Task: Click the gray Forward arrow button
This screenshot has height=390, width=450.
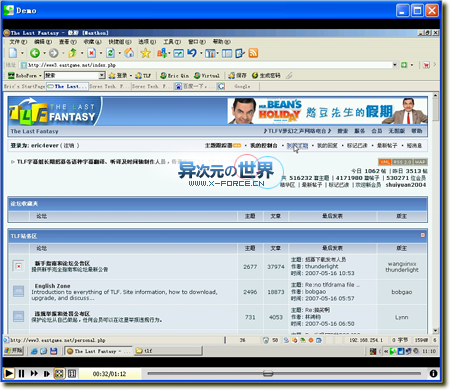Action: 54,53
